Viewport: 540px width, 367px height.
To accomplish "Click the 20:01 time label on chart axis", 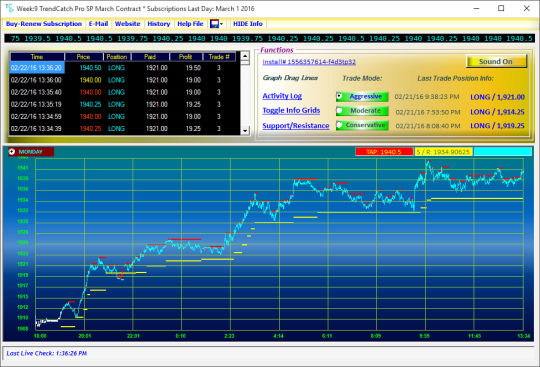I will [85, 336].
